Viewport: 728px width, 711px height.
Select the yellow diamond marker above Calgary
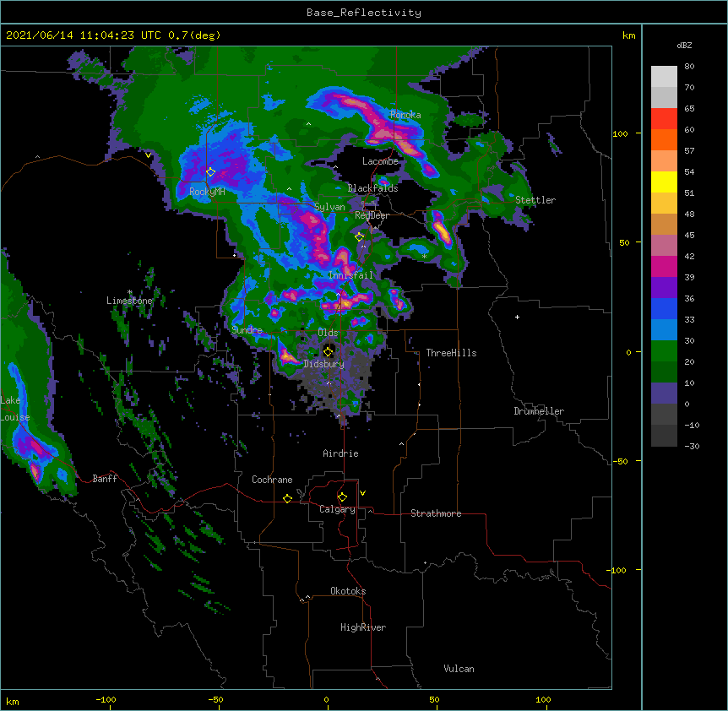342,497
